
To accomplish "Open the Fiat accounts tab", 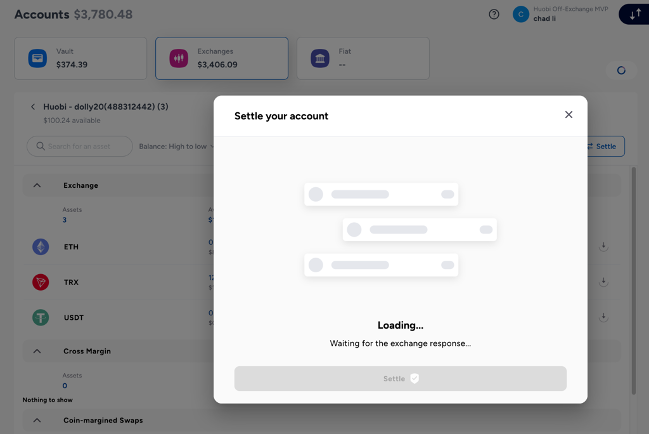I will click(x=363, y=59).
